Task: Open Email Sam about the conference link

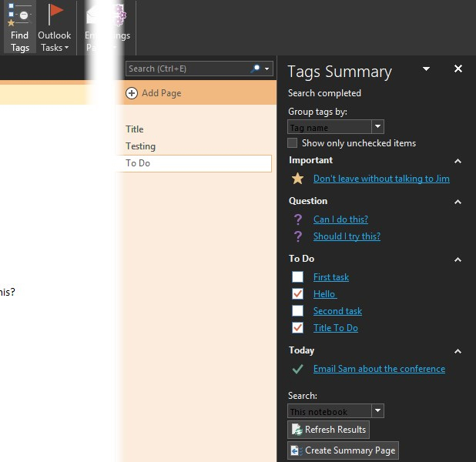Action: point(379,369)
